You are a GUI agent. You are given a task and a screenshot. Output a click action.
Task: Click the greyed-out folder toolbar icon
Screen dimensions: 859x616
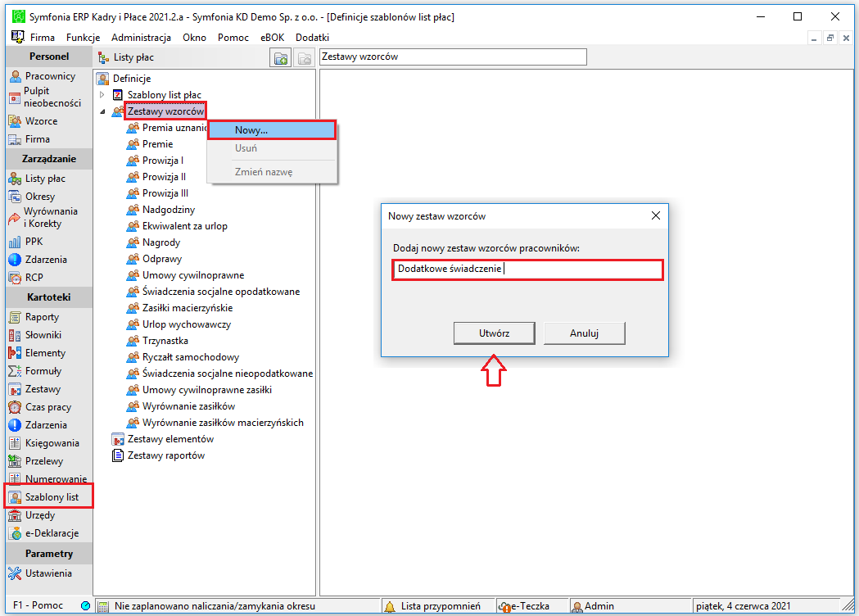click(x=304, y=58)
